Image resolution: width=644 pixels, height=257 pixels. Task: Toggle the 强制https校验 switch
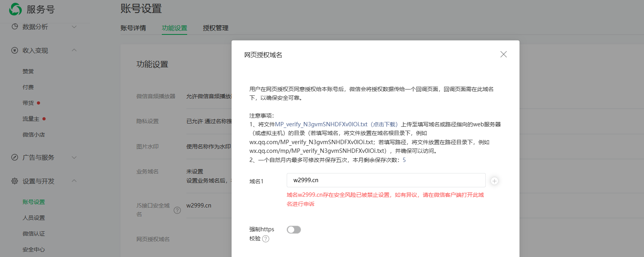[294, 230]
